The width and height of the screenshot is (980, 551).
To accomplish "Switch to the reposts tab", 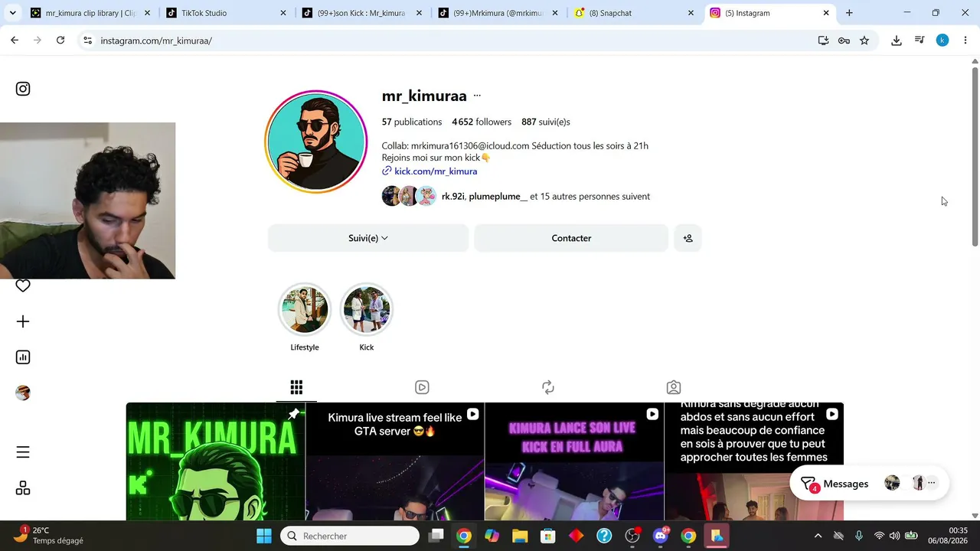I will pyautogui.click(x=548, y=387).
